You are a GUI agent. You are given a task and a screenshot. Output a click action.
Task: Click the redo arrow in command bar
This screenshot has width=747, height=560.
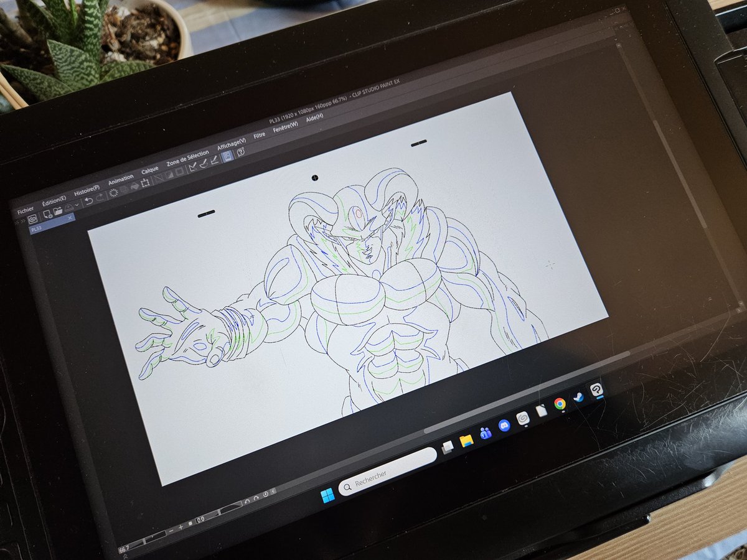(101, 197)
